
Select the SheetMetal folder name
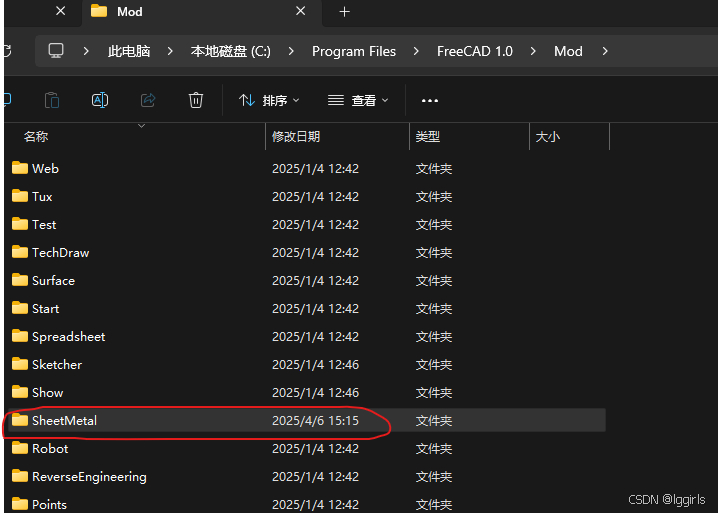coord(64,420)
